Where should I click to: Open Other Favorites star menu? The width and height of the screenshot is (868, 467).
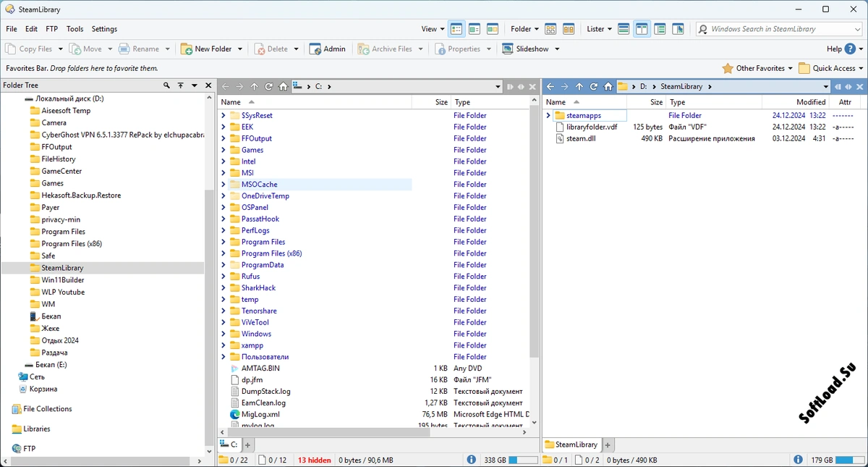pyautogui.click(x=757, y=68)
